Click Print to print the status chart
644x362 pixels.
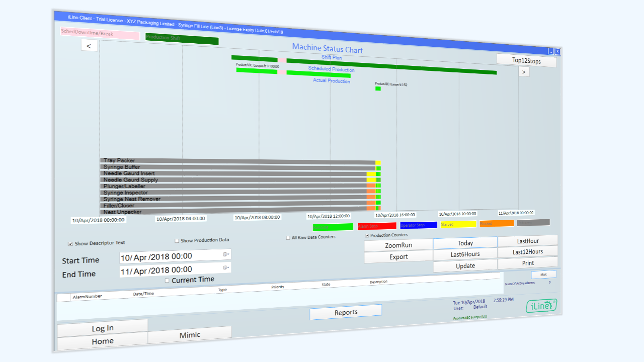527,262
